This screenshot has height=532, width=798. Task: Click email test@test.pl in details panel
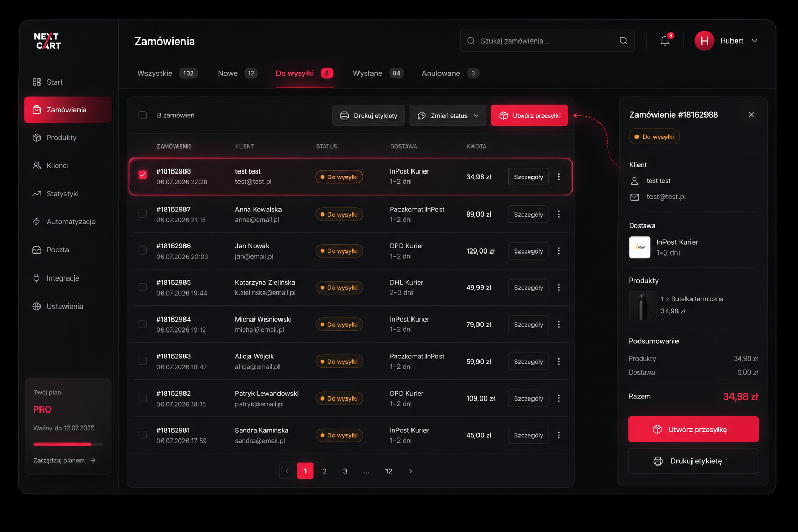click(x=666, y=197)
